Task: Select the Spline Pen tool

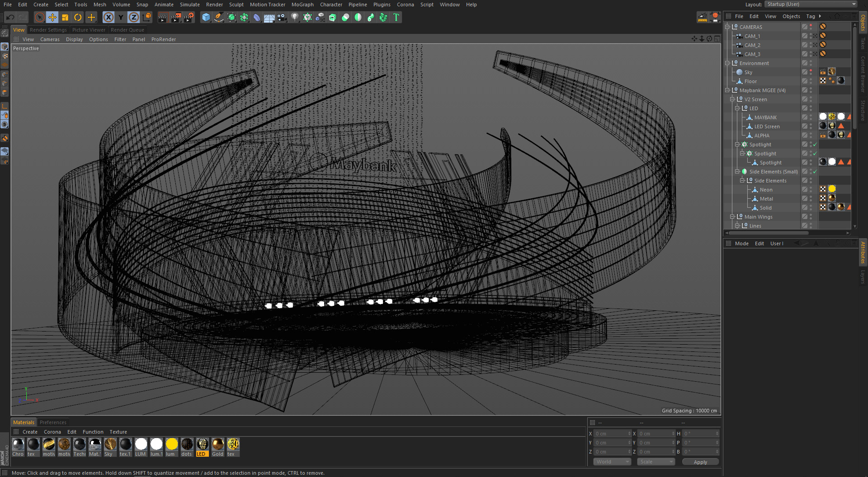Action: 219,17
